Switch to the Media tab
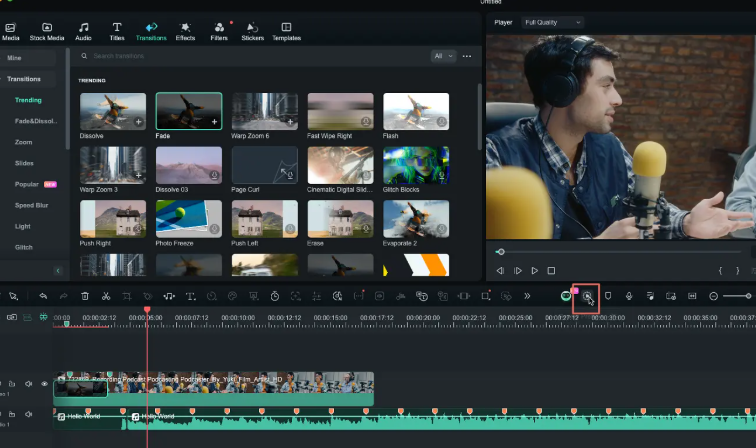This screenshot has height=448, width=756. click(x=11, y=31)
